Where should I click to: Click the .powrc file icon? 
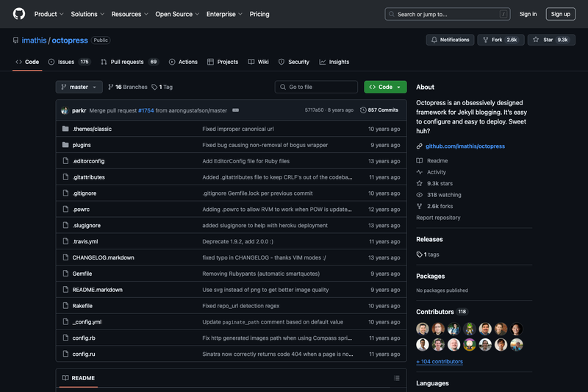click(65, 210)
